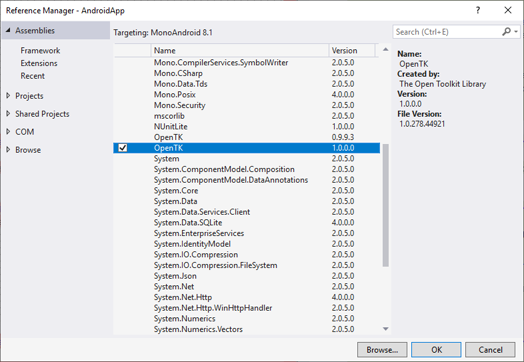The width and height of the screenshot is (524, 362).
Task: Uncheck the selected OpenTK 1.0.0.0 checkbox
Action: [123, 148]
